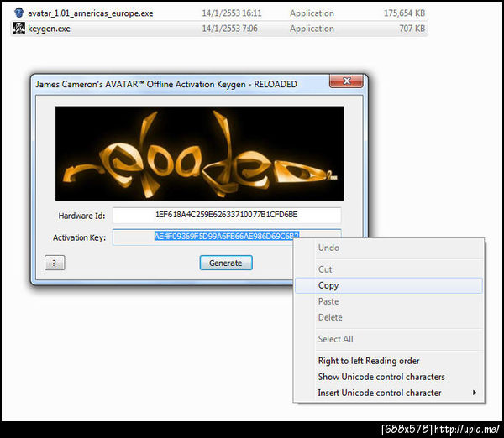Choose Undo in the context menu
Screen dimensions: 504x438
[389, 248]
